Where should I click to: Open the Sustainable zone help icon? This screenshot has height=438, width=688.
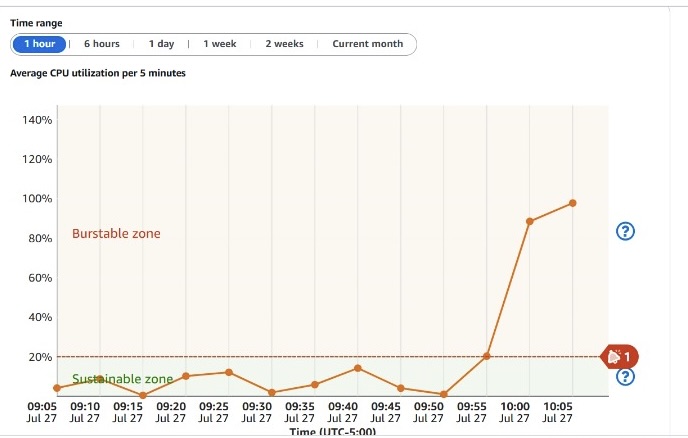(x=626, y=377)
